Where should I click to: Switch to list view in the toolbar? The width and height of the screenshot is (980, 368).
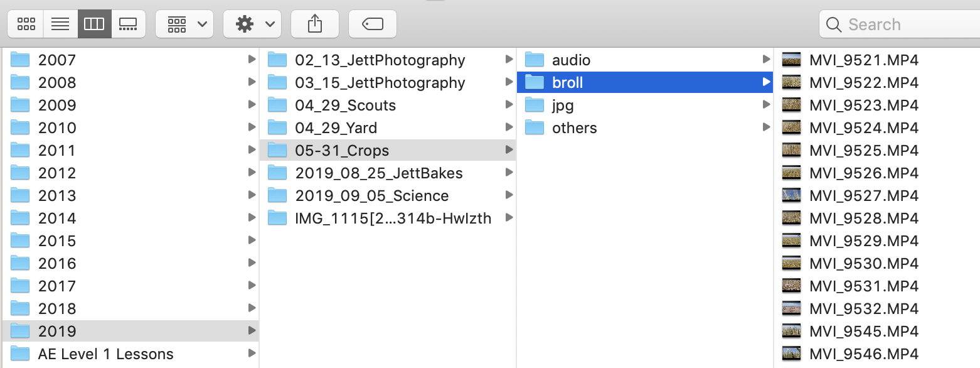click(x=60, y=23)
